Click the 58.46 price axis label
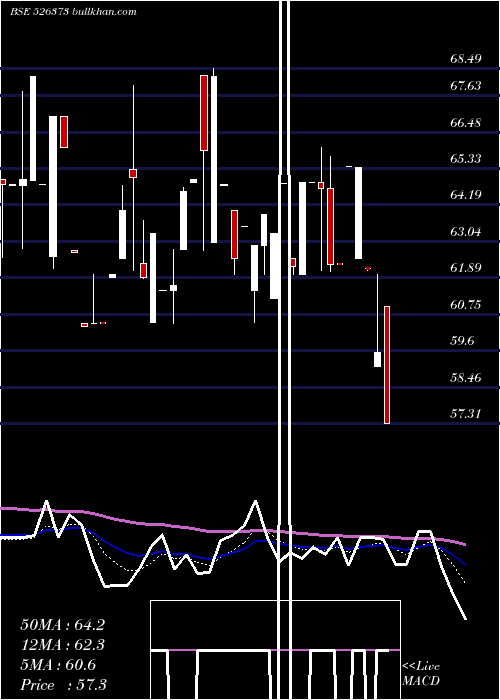The height and width of the screenshot is (700, 500). (466, 378)
